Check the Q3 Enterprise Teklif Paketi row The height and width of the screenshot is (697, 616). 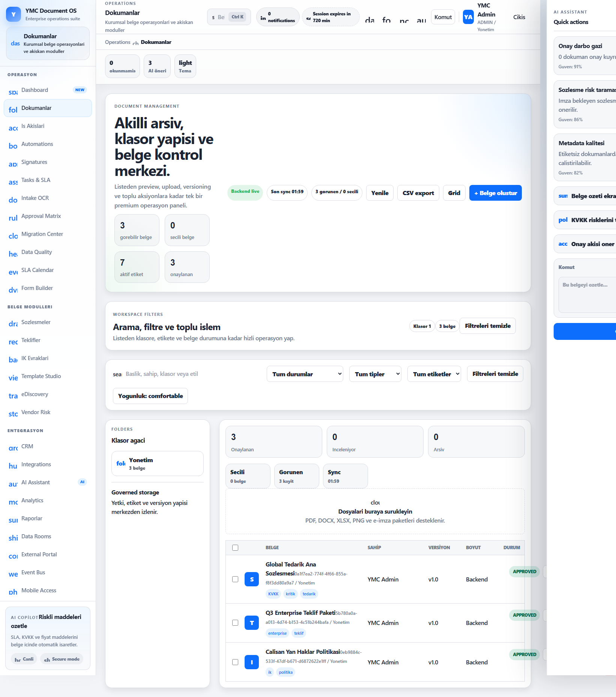click(x=235, y=623)
